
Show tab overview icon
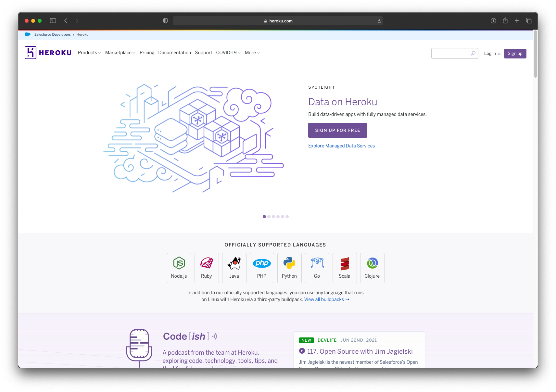(x=529, y=21)
